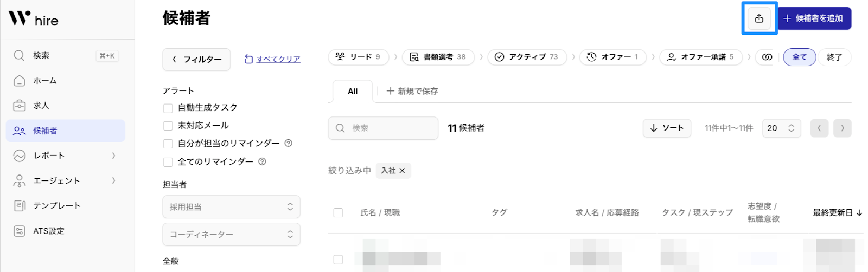Expand the コーディネーター dropdown
Screen dimensions: 868x272
point(231,235)
